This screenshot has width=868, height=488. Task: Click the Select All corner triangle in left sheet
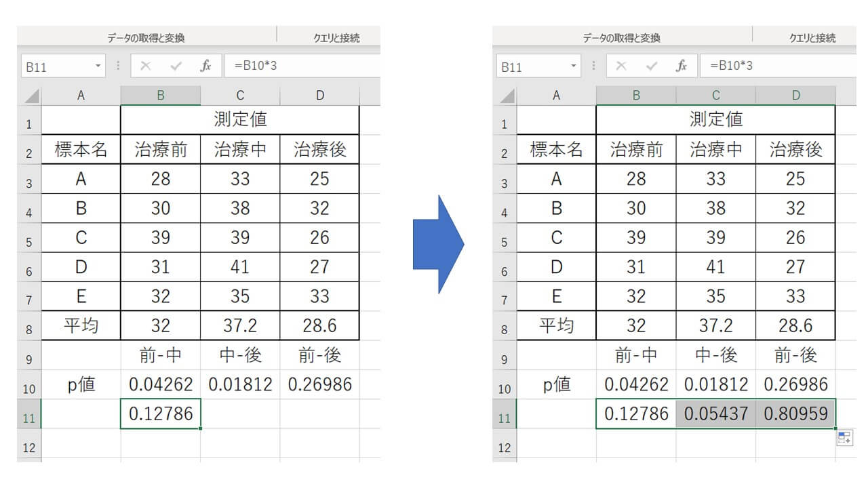[31, 96]
